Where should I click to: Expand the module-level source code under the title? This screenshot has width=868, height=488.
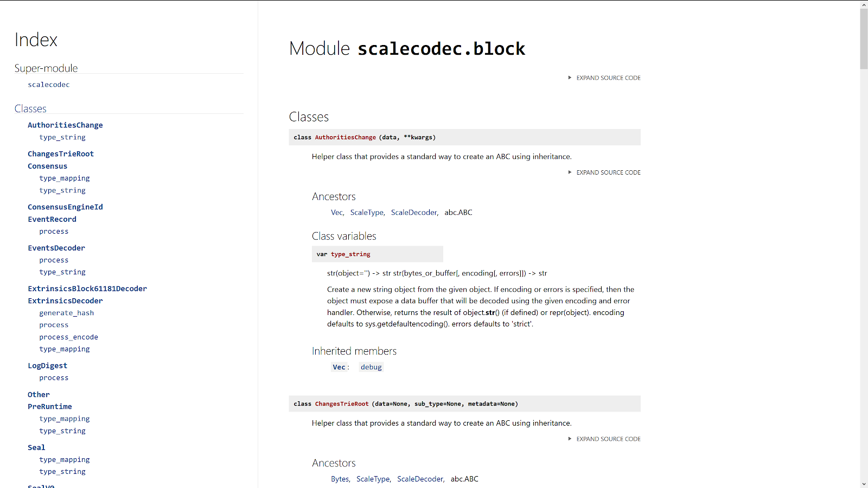pos(608,78)
